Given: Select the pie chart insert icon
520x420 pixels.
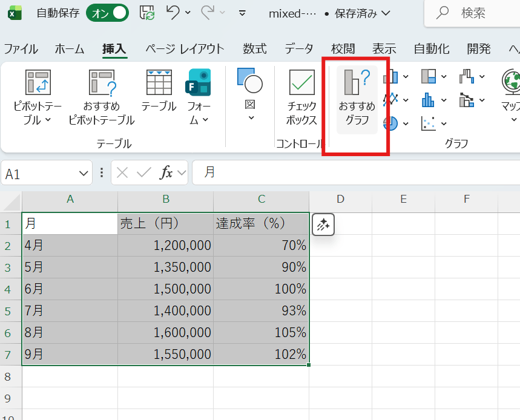Looking at the screenshot, I should [x=389, y=123].
